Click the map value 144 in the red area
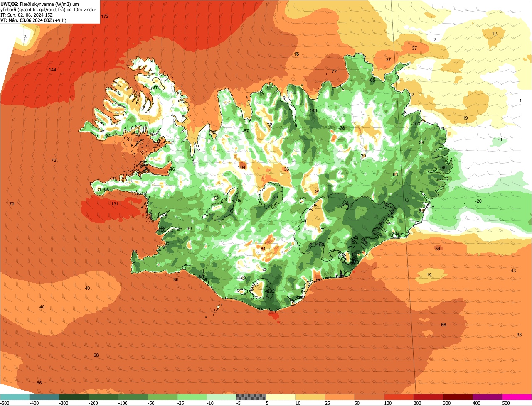This screenshot has width=532, height=406. (x=52, y=70)
